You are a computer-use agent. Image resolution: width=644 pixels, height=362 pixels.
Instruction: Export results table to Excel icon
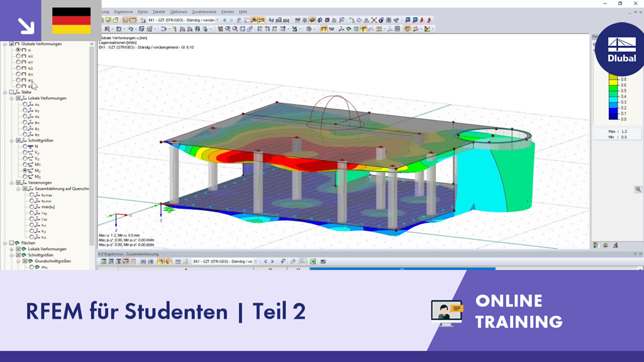click(313, 261)
